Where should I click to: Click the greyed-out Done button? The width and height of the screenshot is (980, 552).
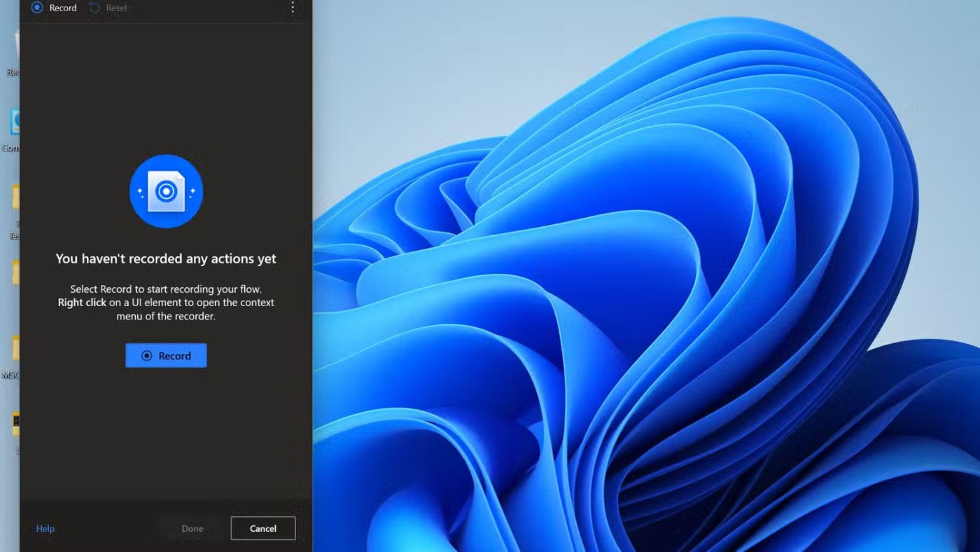click(x=192, y=528)
